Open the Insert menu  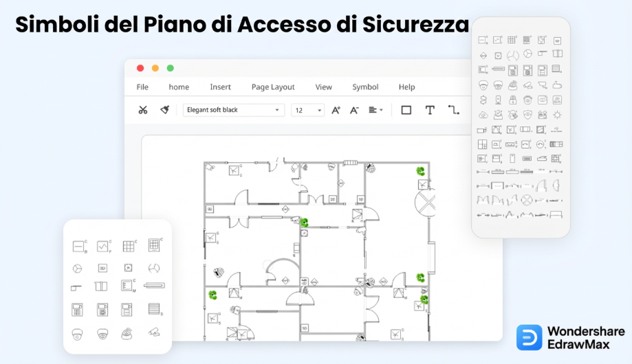pos(221,87)
